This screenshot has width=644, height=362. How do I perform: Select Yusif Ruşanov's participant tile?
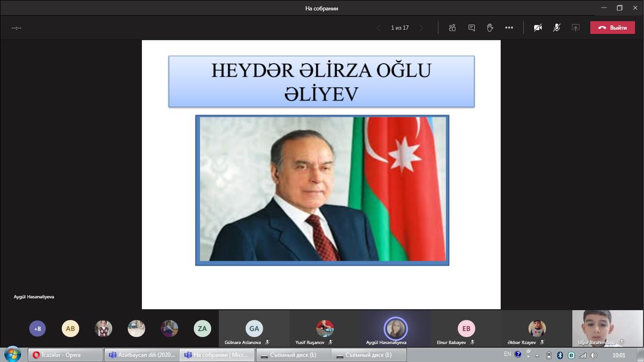tap(325, 329)
